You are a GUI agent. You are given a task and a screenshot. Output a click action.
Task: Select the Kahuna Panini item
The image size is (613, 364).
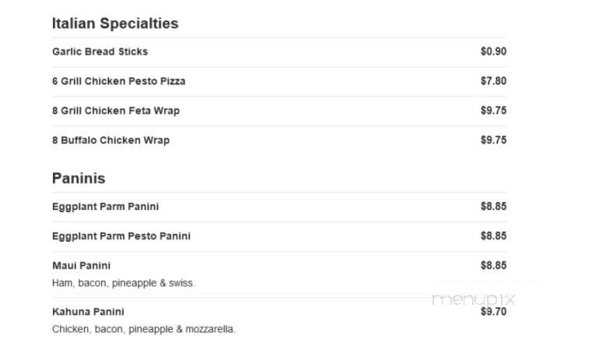[88, 312]
